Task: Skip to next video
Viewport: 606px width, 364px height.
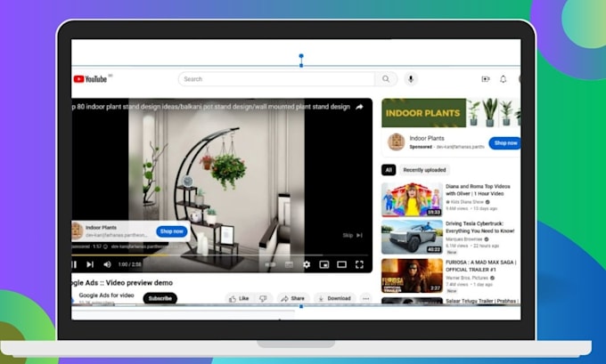Action: (90, 264)
